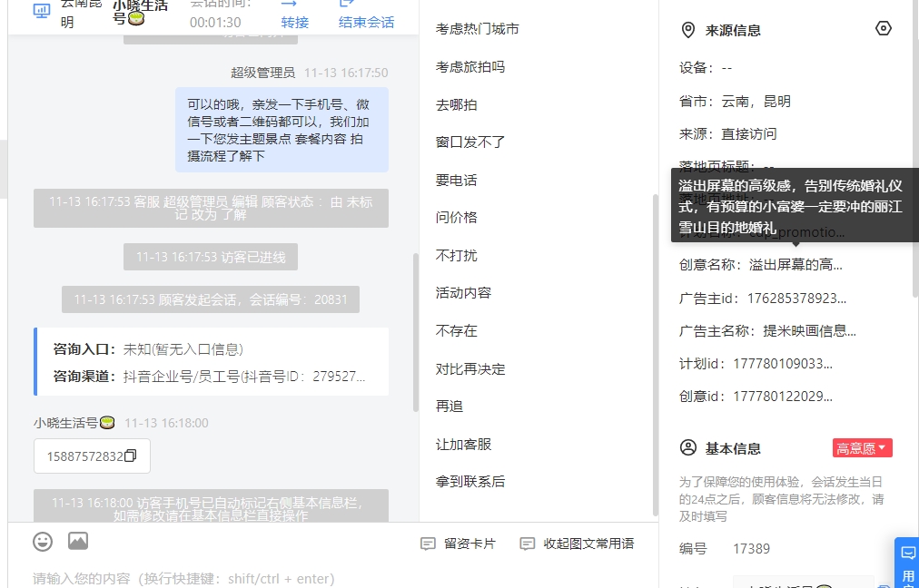Select quick phrase 窗口发不了
919x588 pixels.
pos(470,142)
